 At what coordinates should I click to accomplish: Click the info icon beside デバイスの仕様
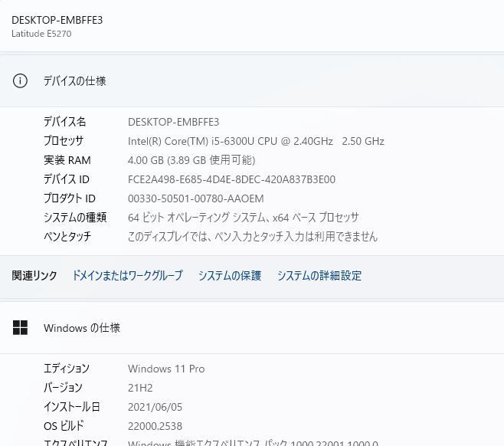[x=20, y=80]
